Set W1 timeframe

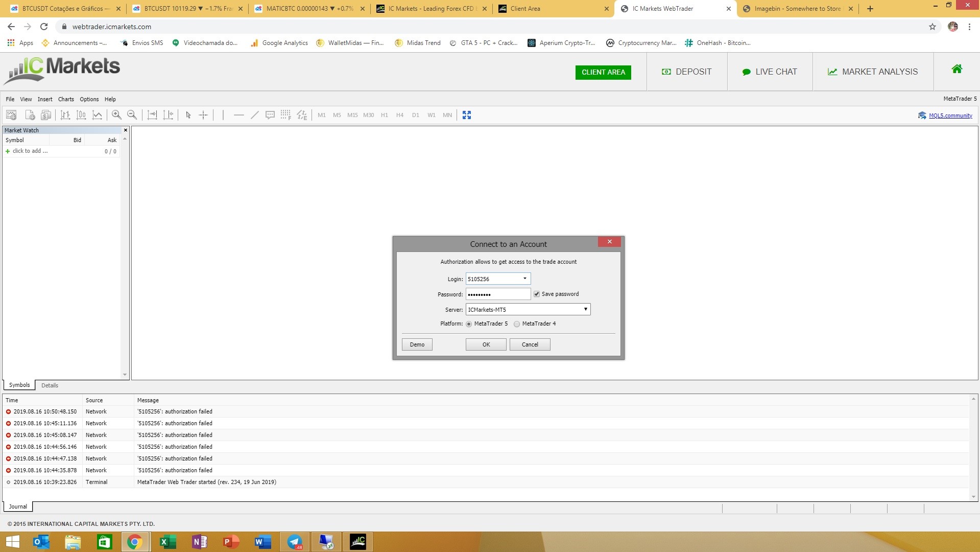[432, 115]
